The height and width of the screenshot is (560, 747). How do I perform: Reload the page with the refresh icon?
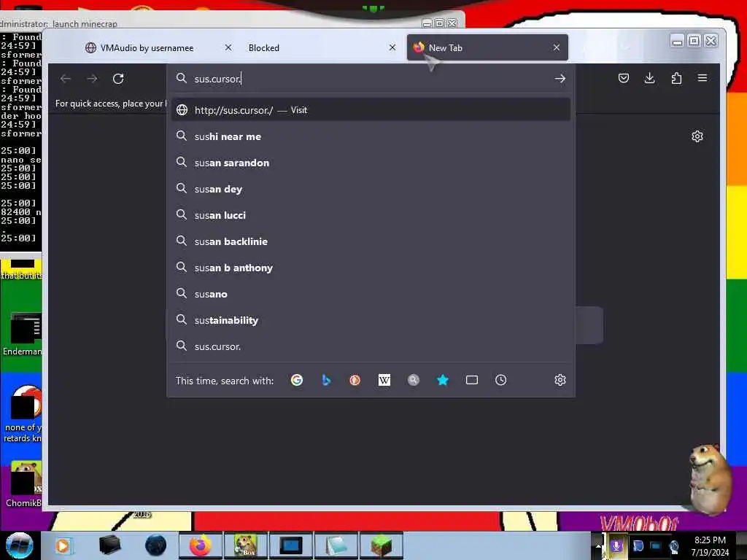pyautogui.click(x=118, y=79)
